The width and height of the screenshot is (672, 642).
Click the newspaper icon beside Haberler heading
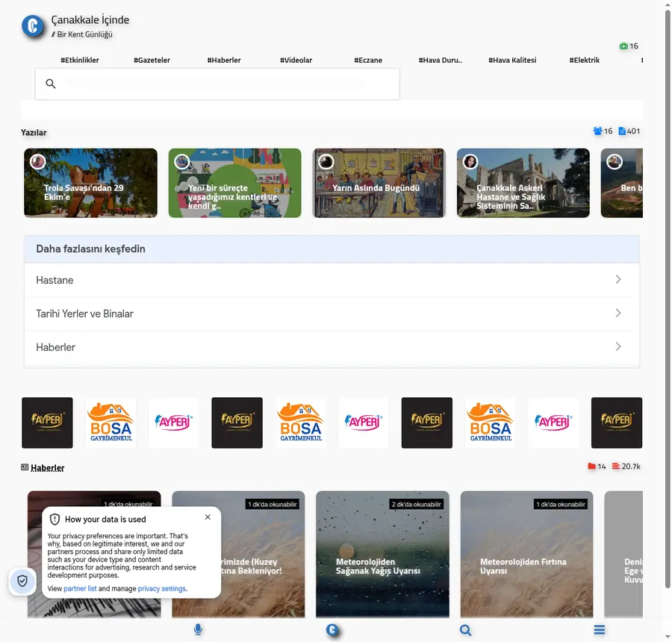[25, 467]
